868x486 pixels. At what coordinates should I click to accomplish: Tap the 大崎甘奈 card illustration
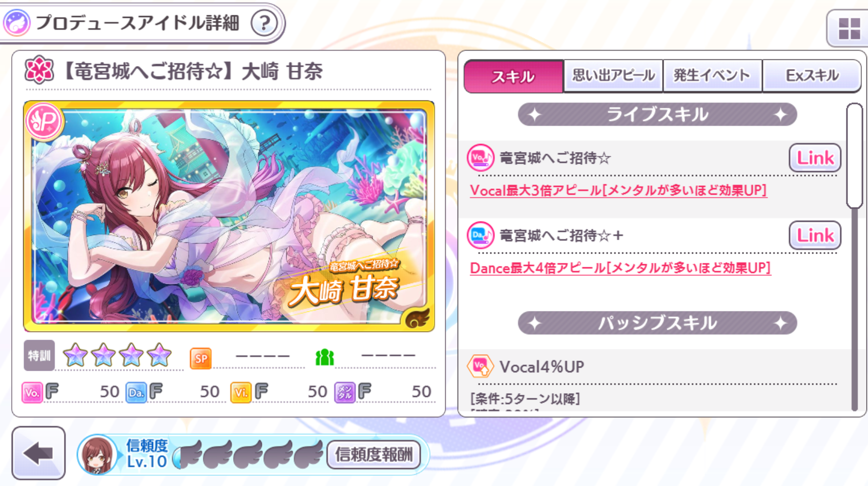[x=229, y=216]
